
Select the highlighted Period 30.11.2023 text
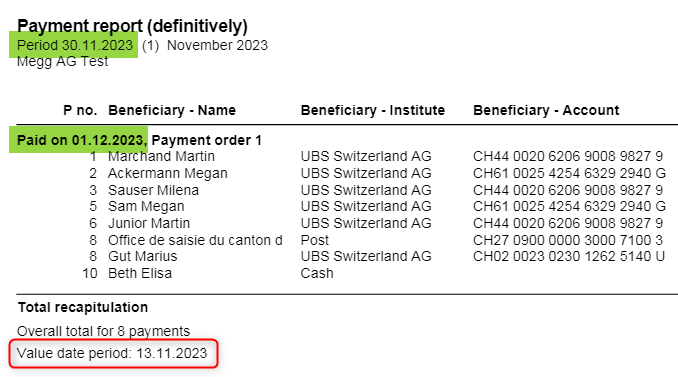click(x=74, y=45)
